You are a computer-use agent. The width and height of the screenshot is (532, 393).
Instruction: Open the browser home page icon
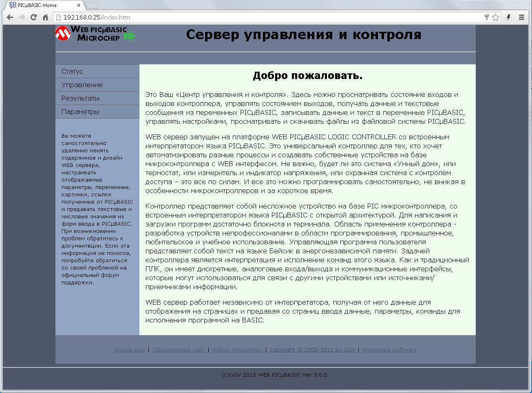[x=45, y=18]
